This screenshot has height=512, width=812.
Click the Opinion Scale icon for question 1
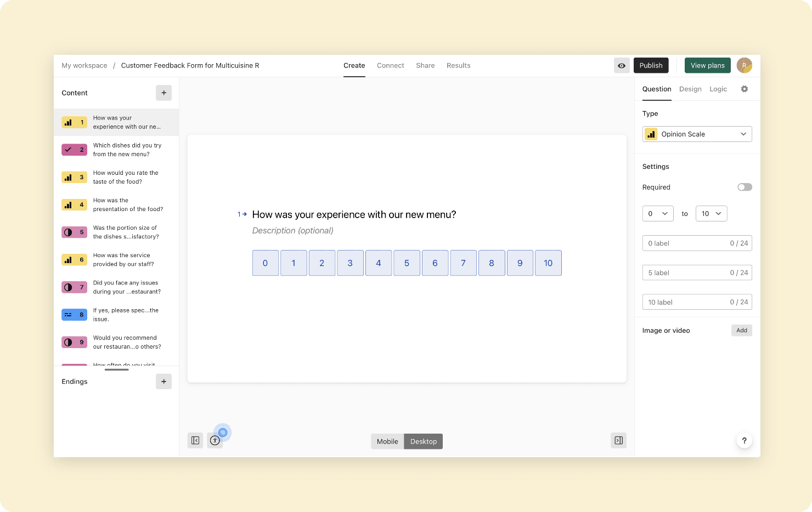click(74, 122)
